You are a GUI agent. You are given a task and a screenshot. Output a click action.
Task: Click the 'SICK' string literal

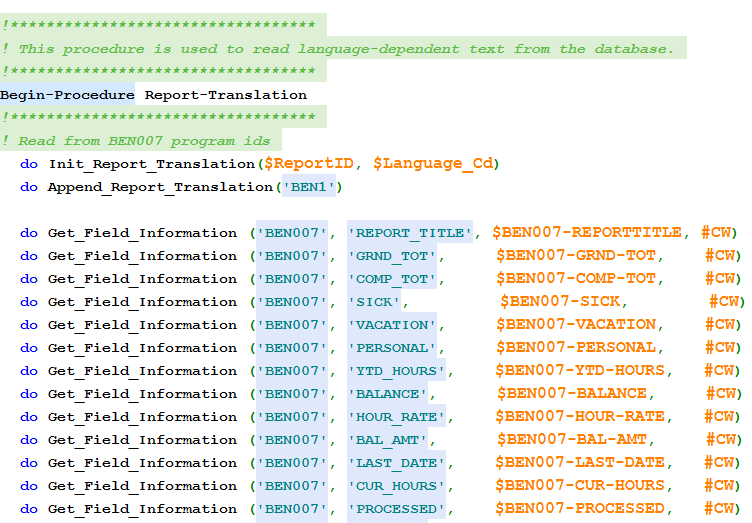374,302
